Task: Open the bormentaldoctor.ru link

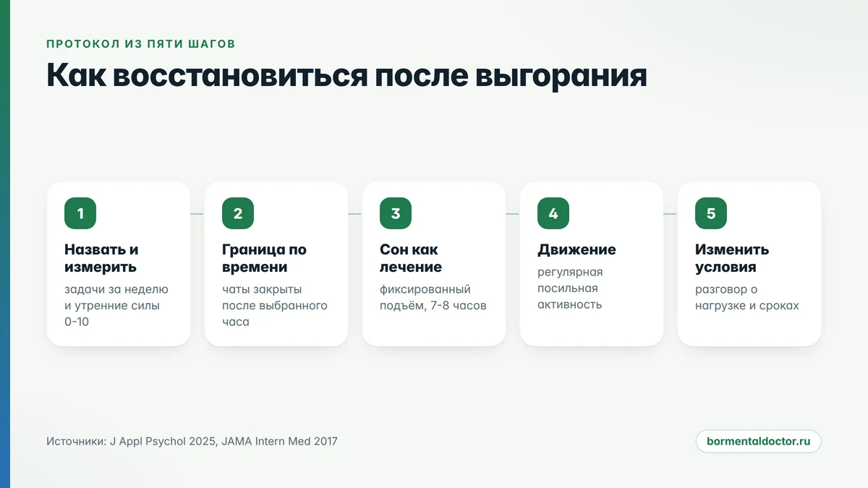Action: click(x=759, y=441)
